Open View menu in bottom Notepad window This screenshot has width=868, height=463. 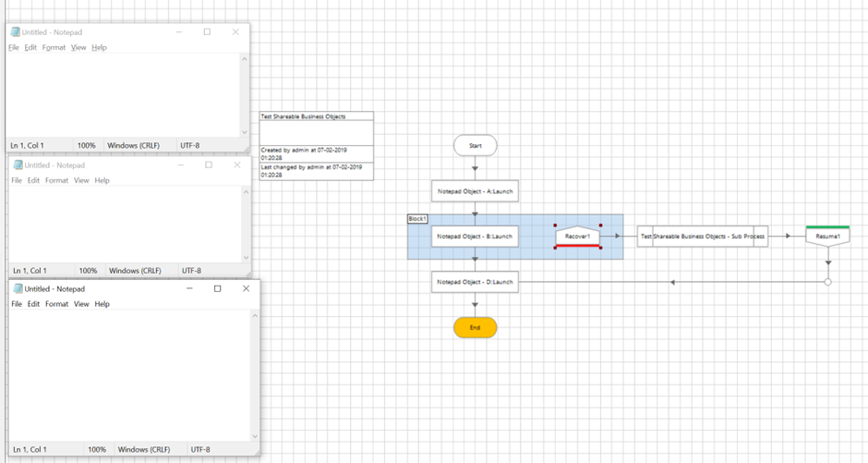tap(81, 304)
